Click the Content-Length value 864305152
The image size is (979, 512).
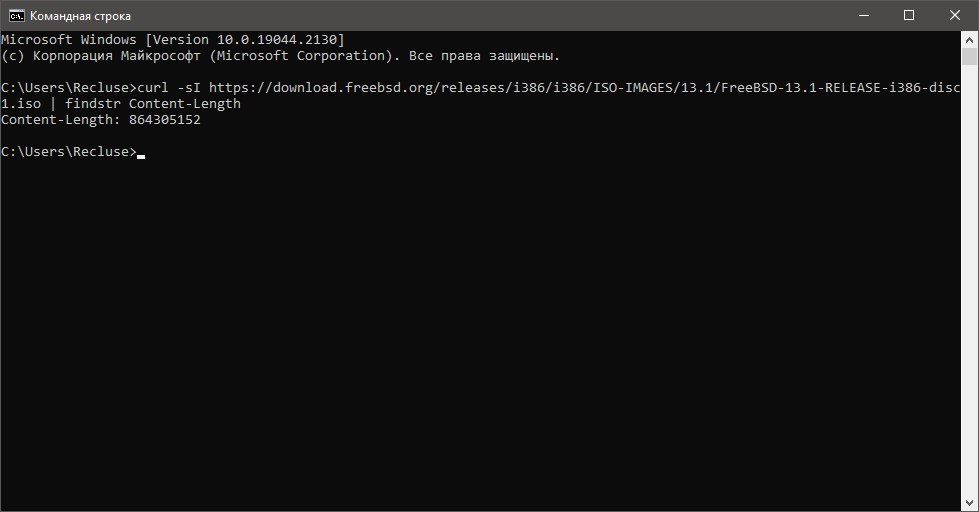coord(165,120)
